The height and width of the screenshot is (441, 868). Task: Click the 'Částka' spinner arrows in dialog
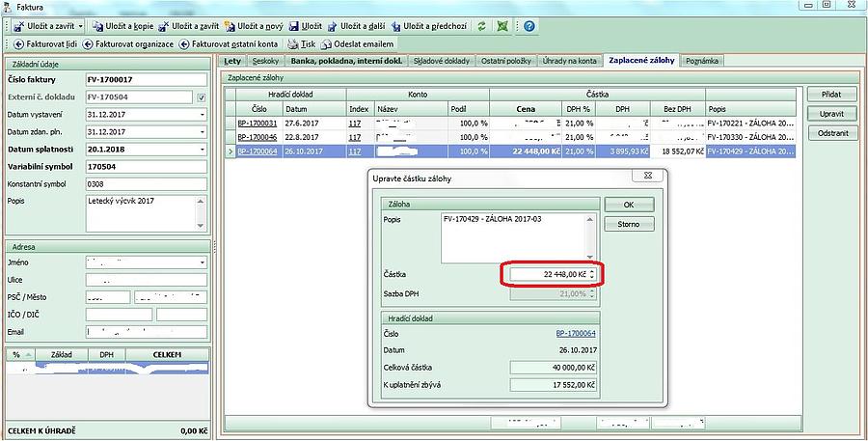(592, 275)
